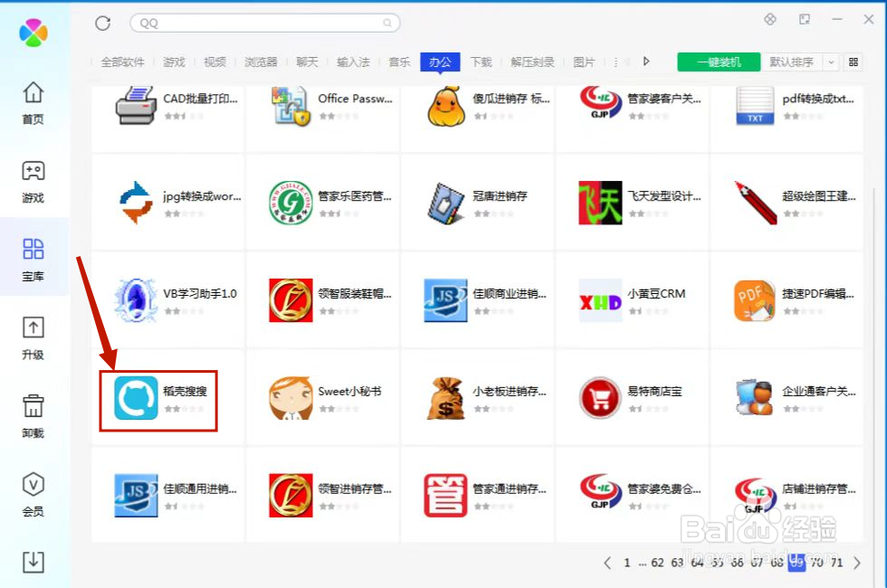The width and height of the screenshot is (887, 588).
Task: Open the jpg转换成word app icon
Action: point(136,203)
